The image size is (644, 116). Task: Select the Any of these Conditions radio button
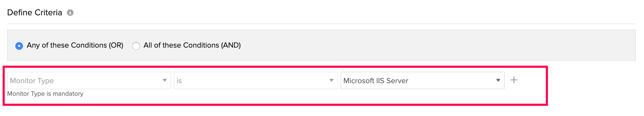(19, 46)
